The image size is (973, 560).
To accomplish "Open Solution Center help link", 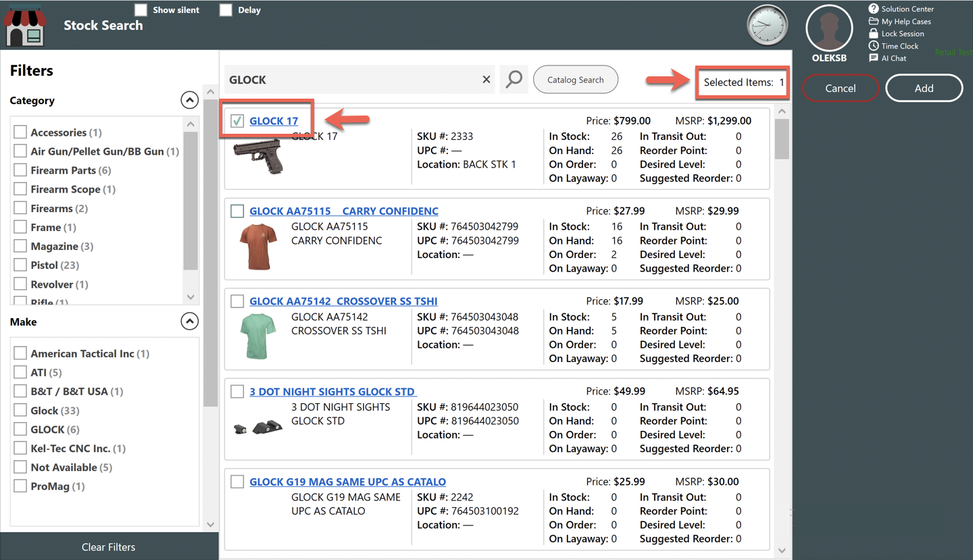I will [x=907, y=9].
